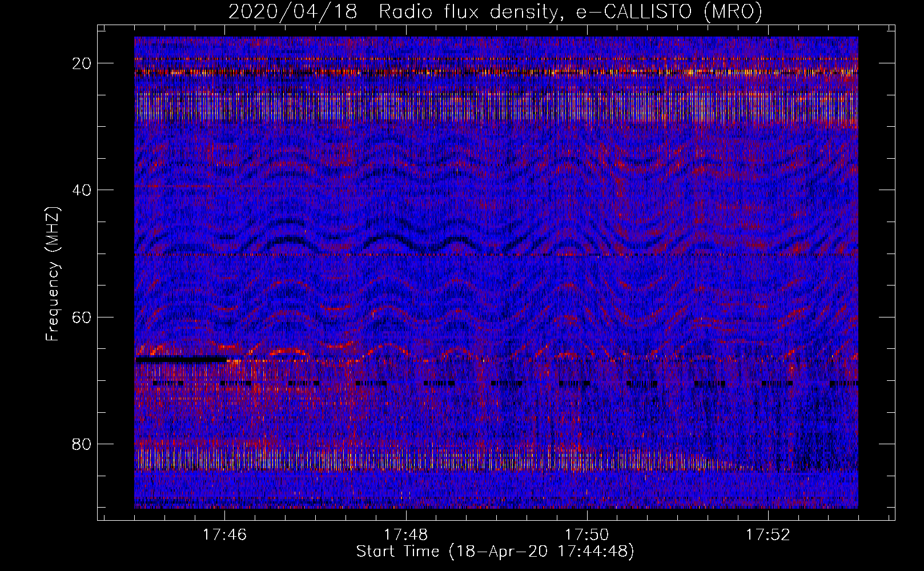924x571 pixels.
Task: Click the 40 MHz frequency tick label
Action: [x=82, y=190]
